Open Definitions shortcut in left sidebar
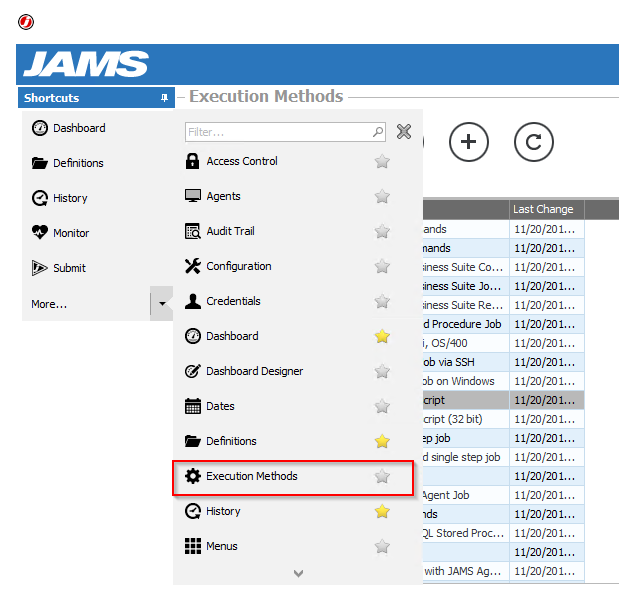619x604 pixels. [68, 163]
